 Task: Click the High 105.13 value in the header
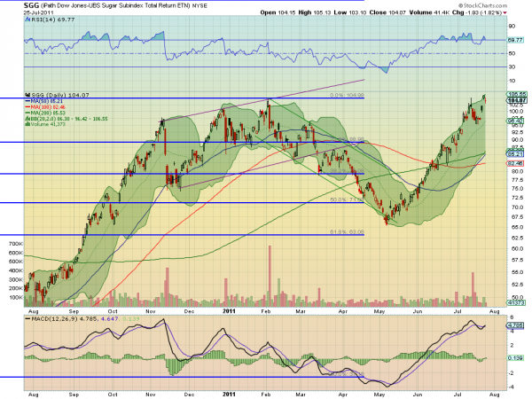click(x=314, y=12)
